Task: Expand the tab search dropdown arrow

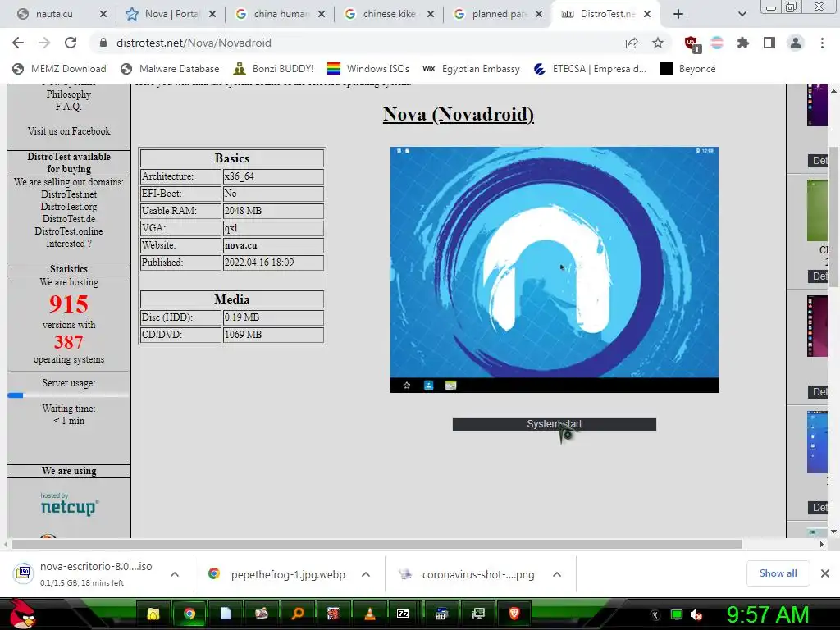Action: [742, 14]
